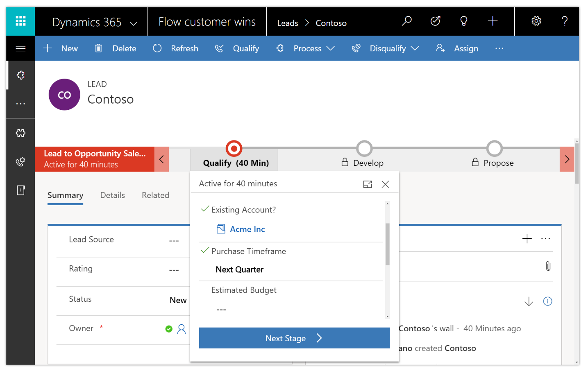Click the info icon on timeline
Viewport: 588px width, 371px height.
[x=547, y=301]
